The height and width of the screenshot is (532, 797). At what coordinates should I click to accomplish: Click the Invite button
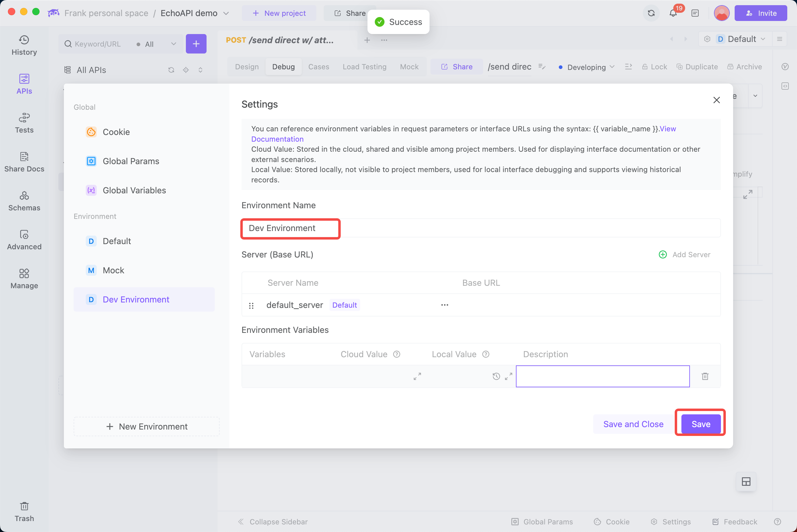(761, 13)
